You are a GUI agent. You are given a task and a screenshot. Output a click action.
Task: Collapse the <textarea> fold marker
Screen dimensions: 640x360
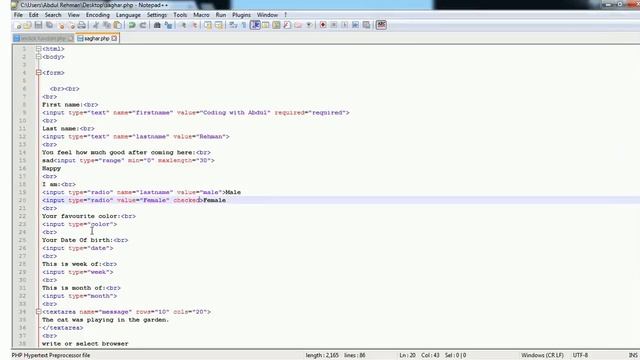(38, 312)
